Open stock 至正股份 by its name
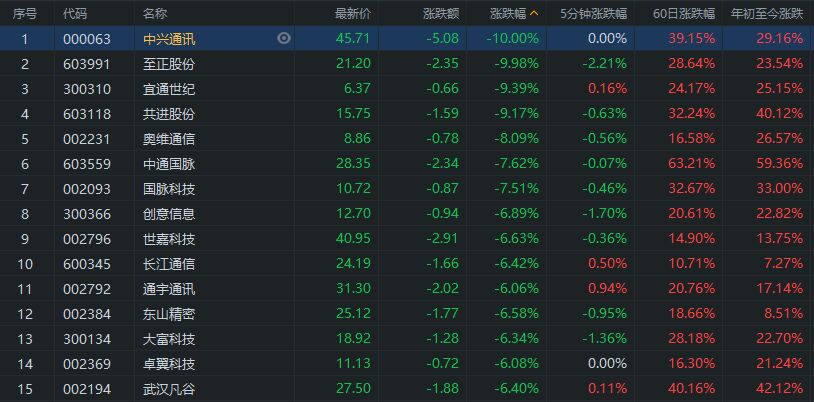This screenshot has width=814, height=402. click(x=169, y=63)
